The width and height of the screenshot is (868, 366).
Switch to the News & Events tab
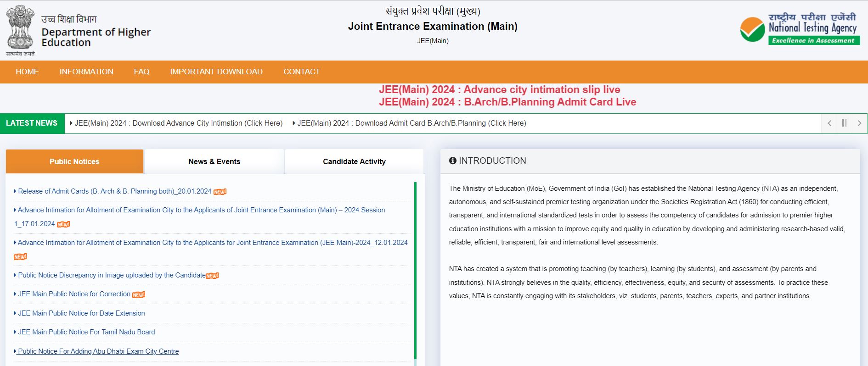pyautogui.click(x=214, y=161)
